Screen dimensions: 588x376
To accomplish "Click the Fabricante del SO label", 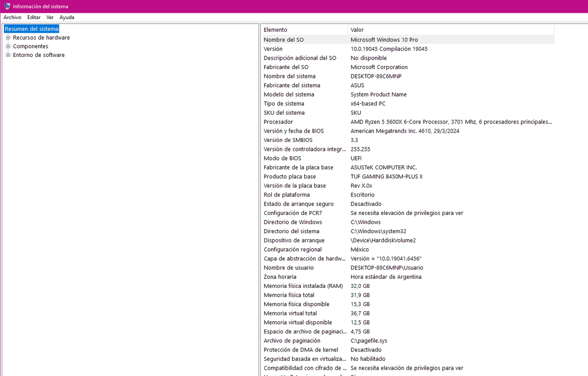I will pos(286,67).
